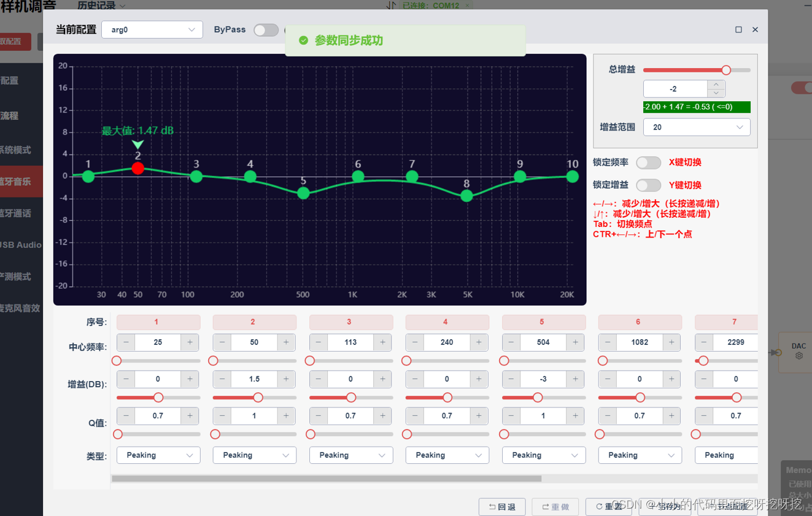Click minus on band 2 gain
This screenshot has width=812, height=516.
click(222, 379)
